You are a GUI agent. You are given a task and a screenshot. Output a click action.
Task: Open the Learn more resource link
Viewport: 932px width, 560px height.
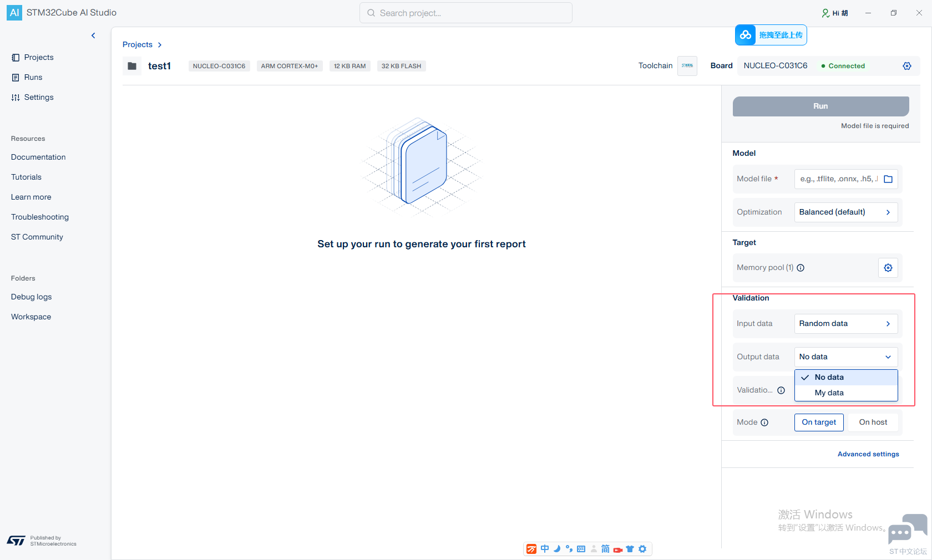tap(31, 197)
